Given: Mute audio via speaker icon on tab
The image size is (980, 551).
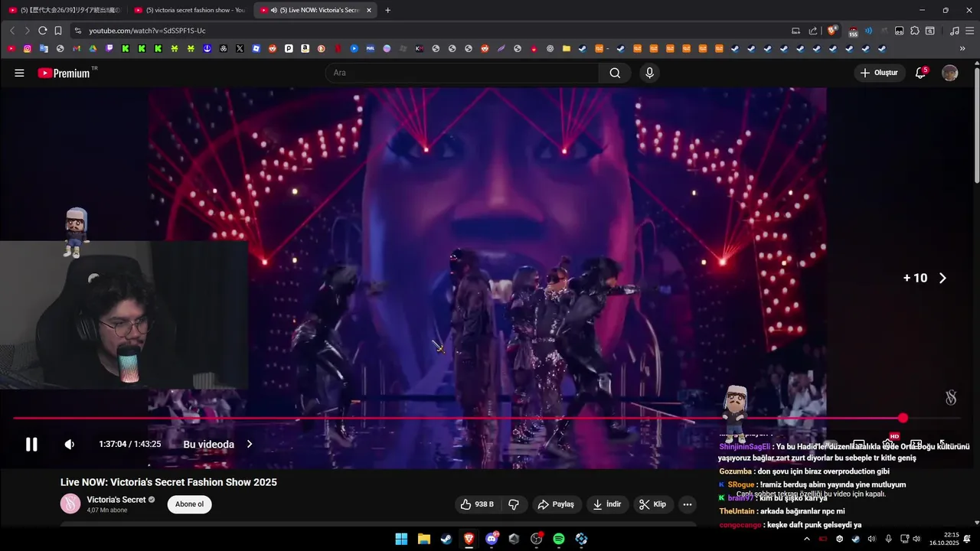Looking at the screenshot, I should 273,10.
